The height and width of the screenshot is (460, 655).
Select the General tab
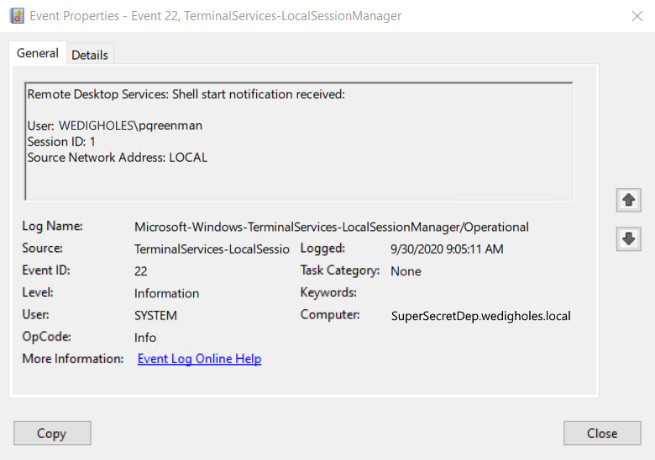click(x=38, y=53)
